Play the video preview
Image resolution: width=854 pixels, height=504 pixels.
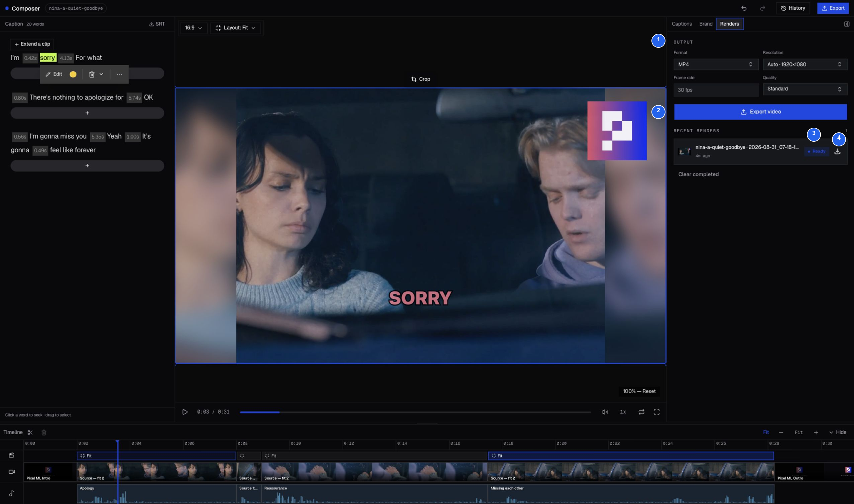coord(185,412)
